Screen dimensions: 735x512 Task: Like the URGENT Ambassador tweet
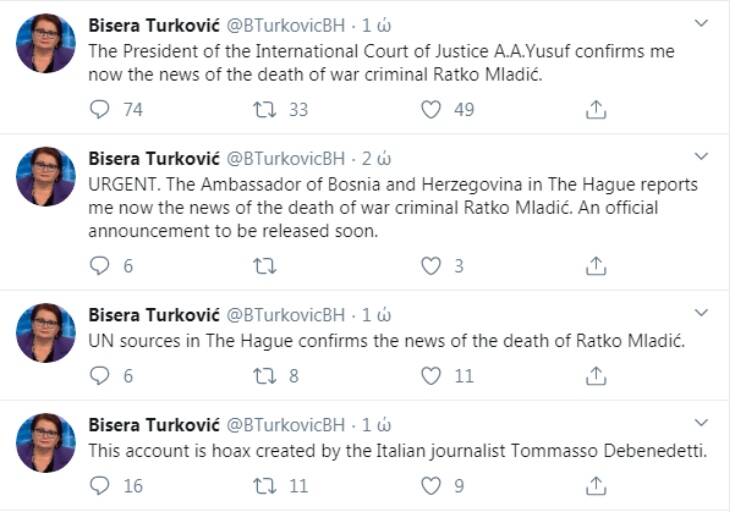click(431, 266)
